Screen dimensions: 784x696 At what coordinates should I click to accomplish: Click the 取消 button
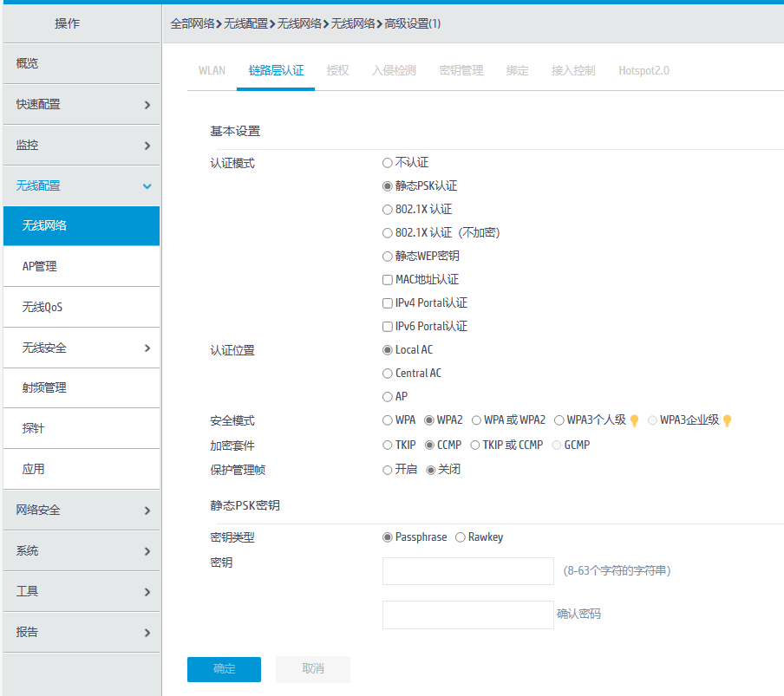[313, 669]
